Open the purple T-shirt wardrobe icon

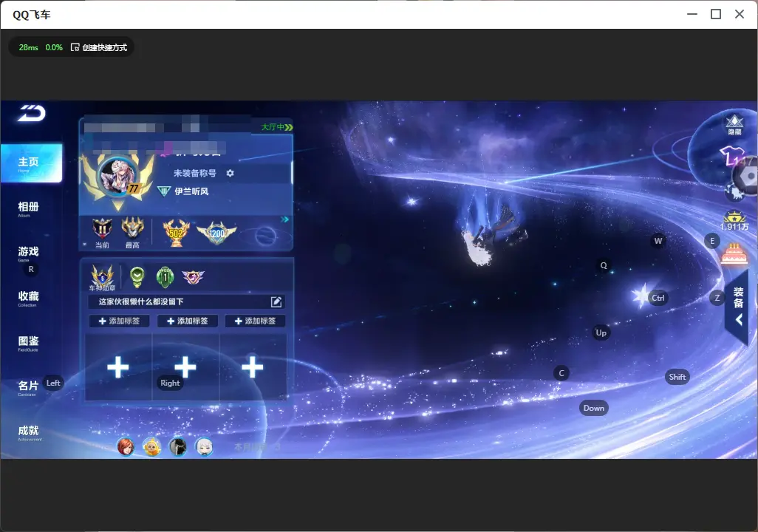tap(732, 157)
